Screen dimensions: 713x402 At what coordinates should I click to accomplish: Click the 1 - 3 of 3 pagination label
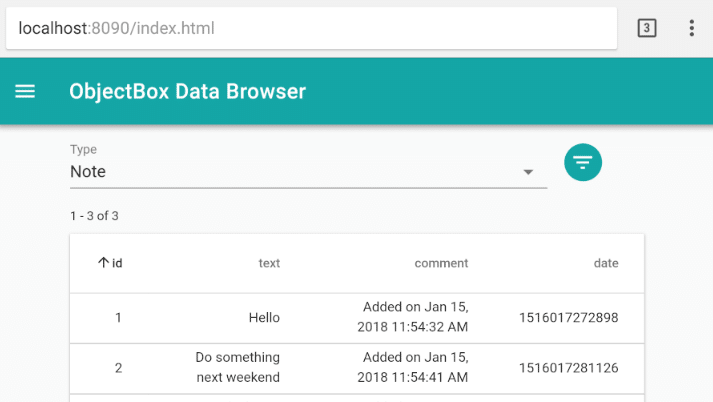click(x=94, y=216)
